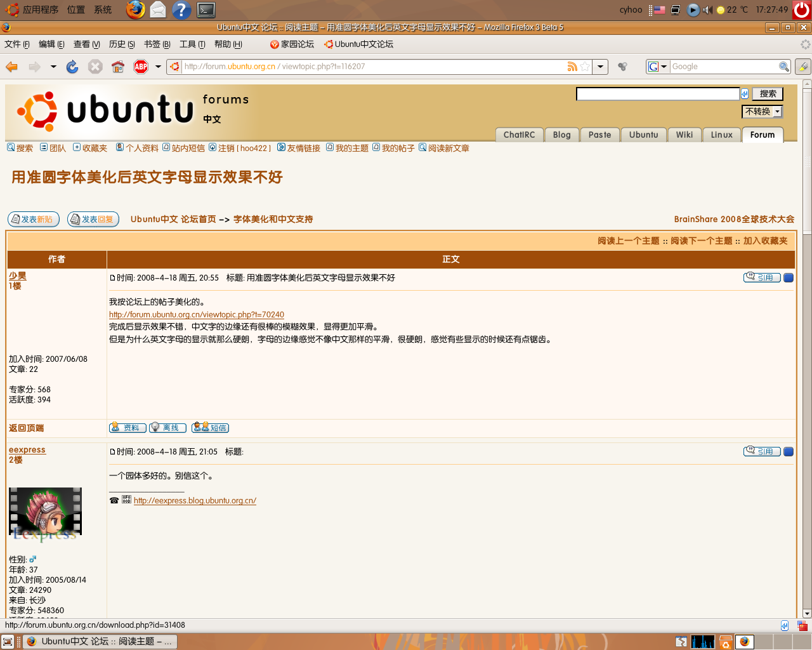Image resolution: width=812 pixels, height=650 pixels.
Task: Click in the Google search box
Action: (724, 67)
